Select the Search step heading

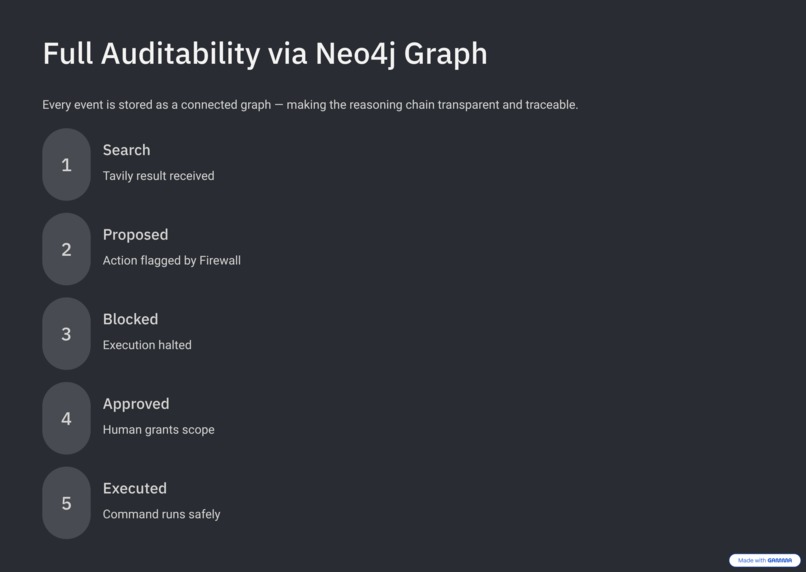pos(126,150)
